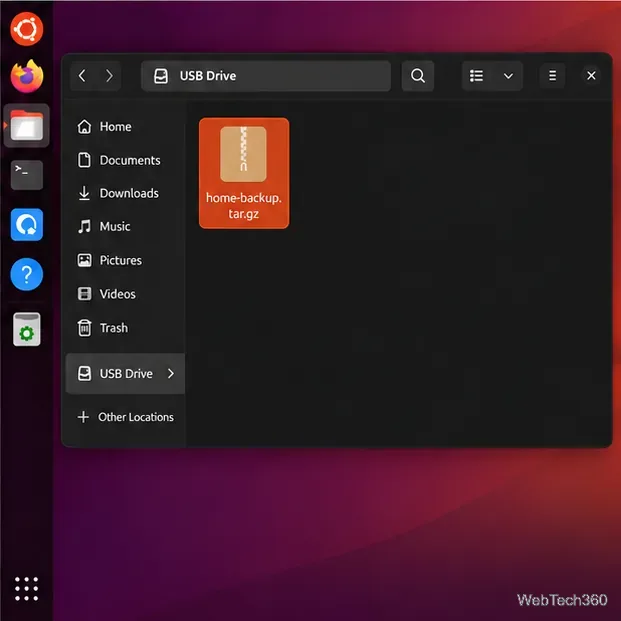
Task: Open Trash in sidebar
Action: click(x=125, y=328)
